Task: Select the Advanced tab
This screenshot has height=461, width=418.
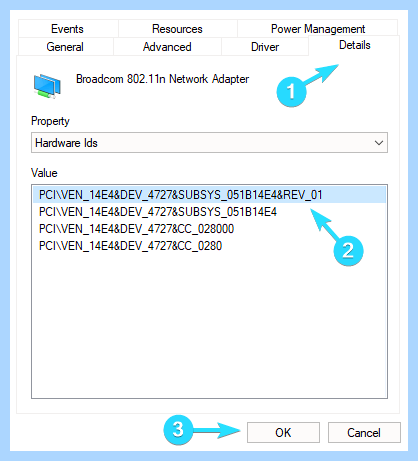Action: 167,47
